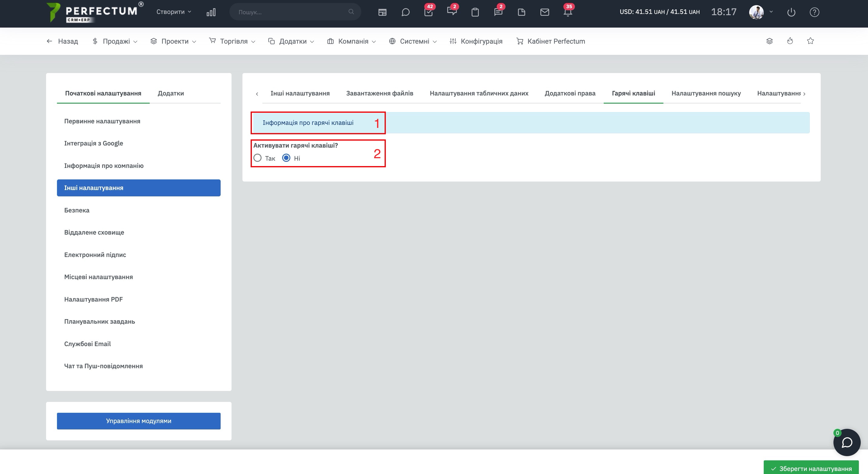Click Зберегти налаштування button
Viewport: 868px width, 474px height.
(x=811, y=468)
